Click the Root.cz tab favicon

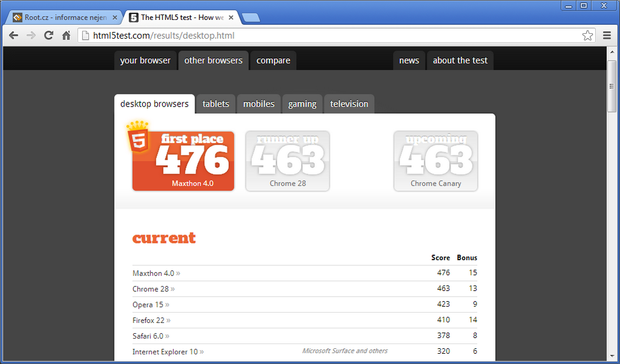point(17,18)
